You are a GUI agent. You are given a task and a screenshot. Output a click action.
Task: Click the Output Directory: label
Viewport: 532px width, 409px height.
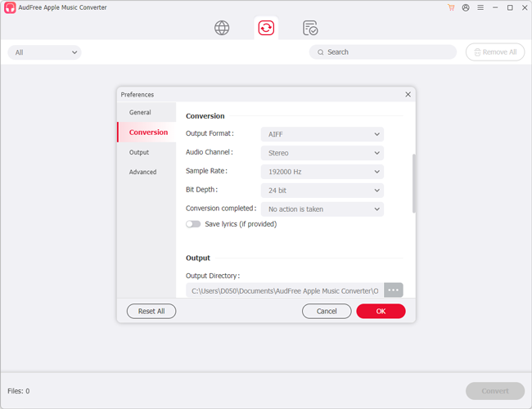tap(213, 276)
